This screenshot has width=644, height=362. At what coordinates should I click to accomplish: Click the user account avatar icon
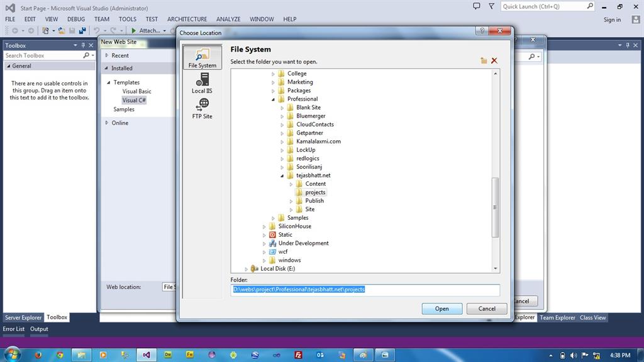pyautogui.click(x=636, y=20)
